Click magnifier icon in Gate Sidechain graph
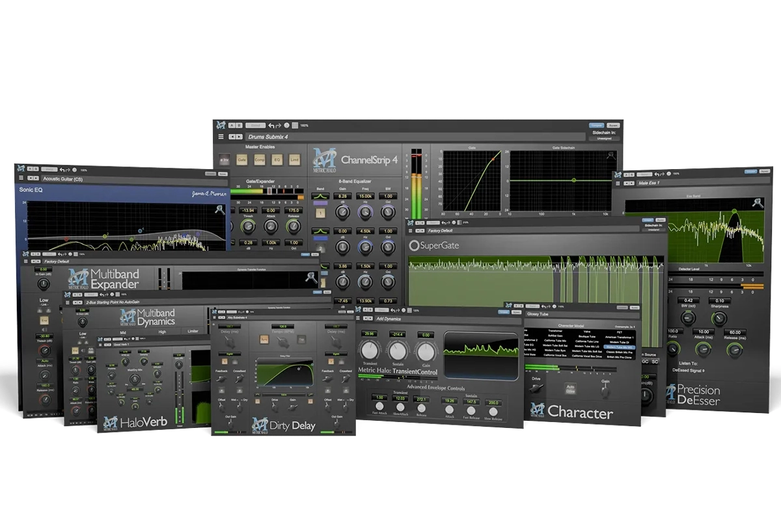Viewport: 781px width, 532px height. pyautogui.click(x=610, y=156)
